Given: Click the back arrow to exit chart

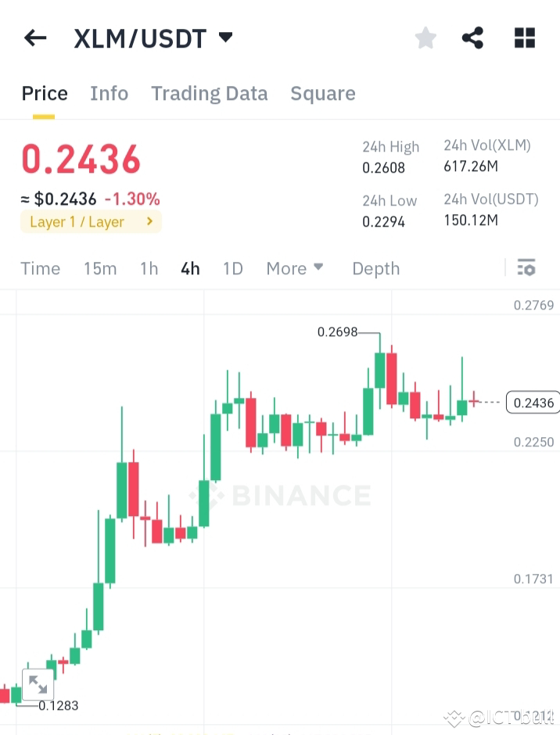Looking at the screenshot, I should point(34,38).
